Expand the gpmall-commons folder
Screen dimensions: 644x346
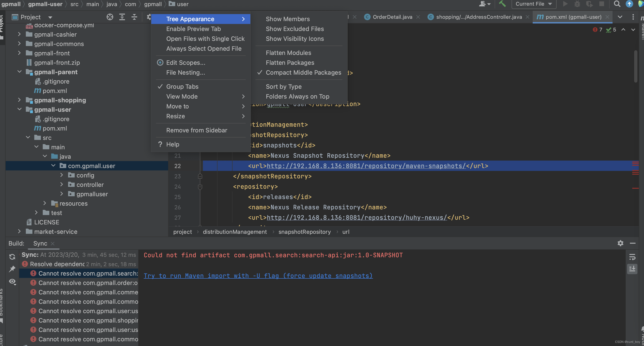[x=19, y=44]
